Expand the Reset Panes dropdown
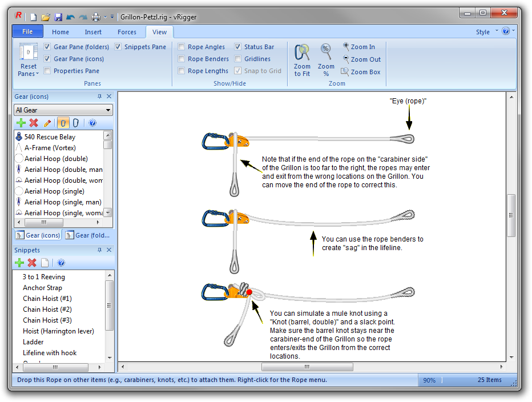Viewport: 532px width, 402px height. coord(28,73)
